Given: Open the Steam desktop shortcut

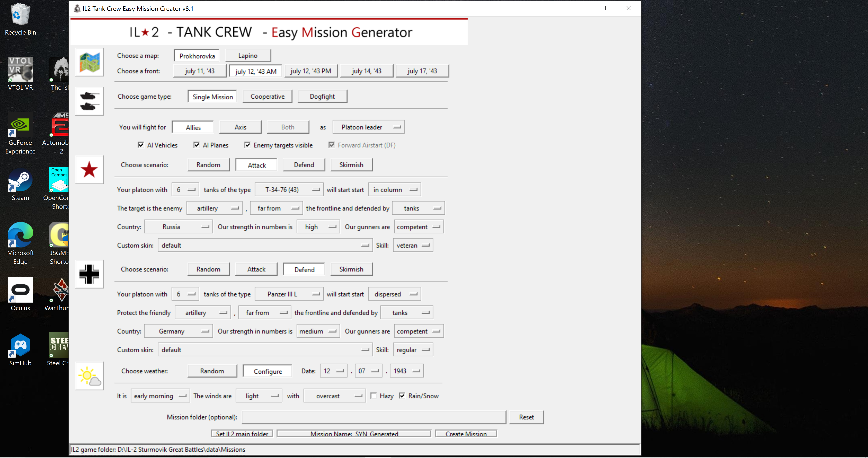Looking at the screenshot, I should [x=20, y=185].
